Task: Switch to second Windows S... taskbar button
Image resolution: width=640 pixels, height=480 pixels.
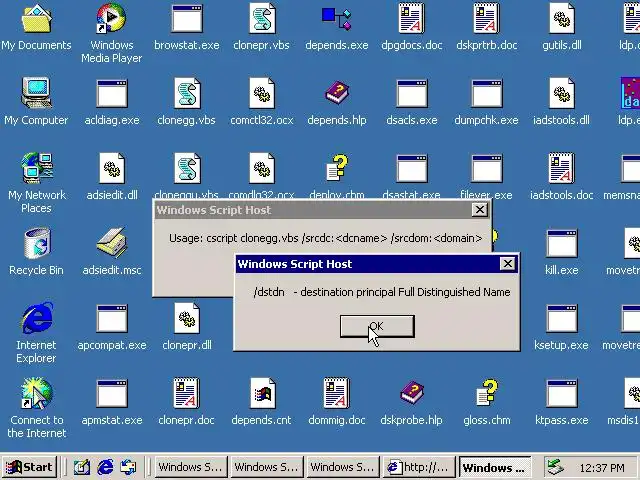Action: point(267,467)
